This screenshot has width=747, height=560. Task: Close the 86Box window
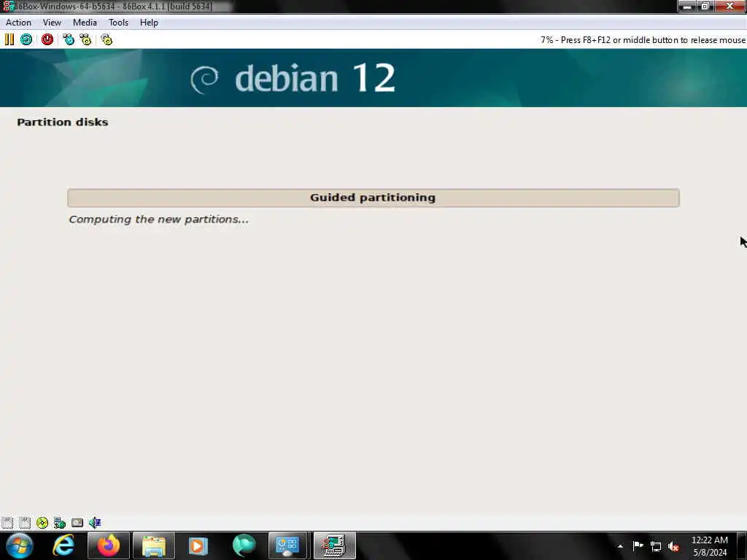[729, 6]
